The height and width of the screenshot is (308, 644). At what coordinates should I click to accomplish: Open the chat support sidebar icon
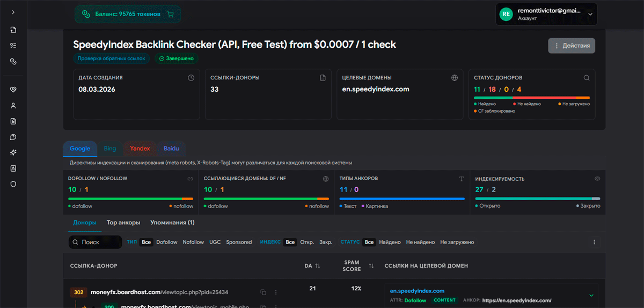pos(13,137)
